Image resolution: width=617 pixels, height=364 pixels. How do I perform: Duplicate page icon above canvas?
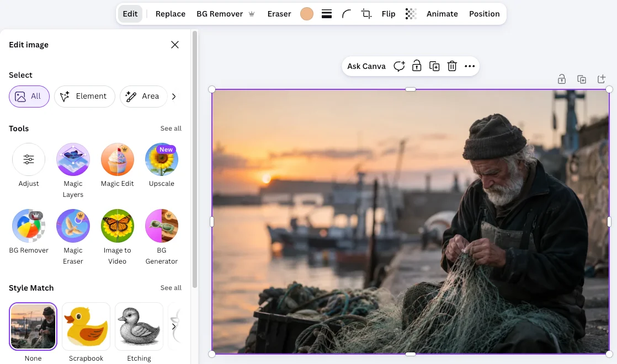coord(582,79)
